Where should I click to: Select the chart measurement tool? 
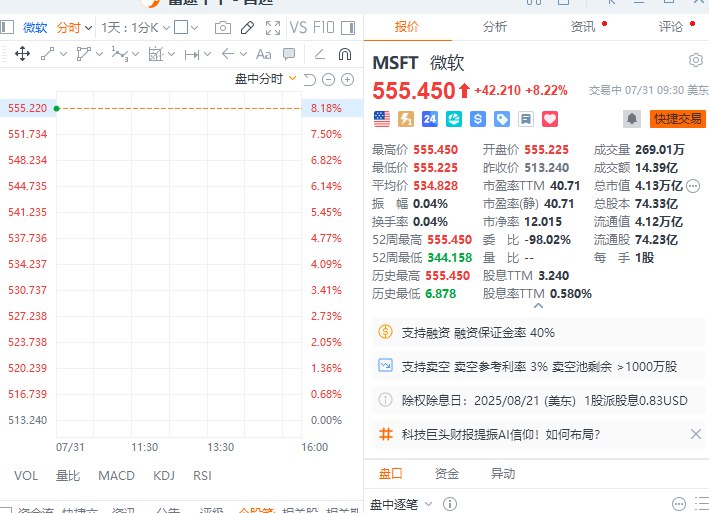click(156, 54)
